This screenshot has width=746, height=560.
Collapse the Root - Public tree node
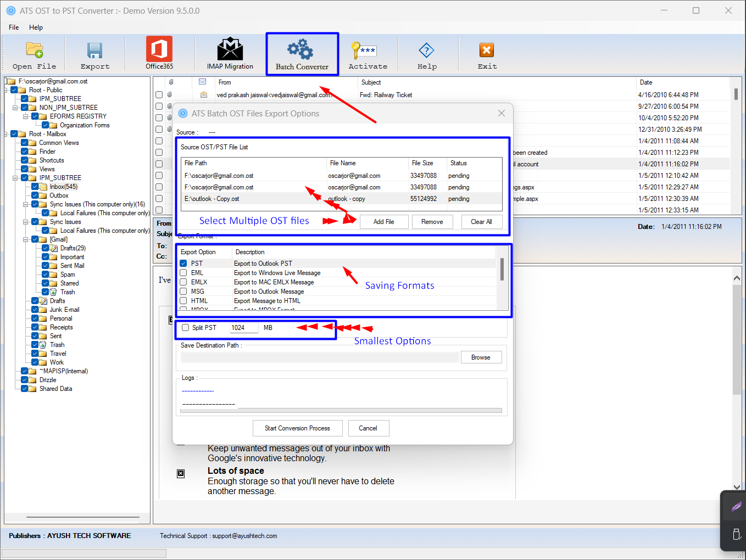click(7, 90)
